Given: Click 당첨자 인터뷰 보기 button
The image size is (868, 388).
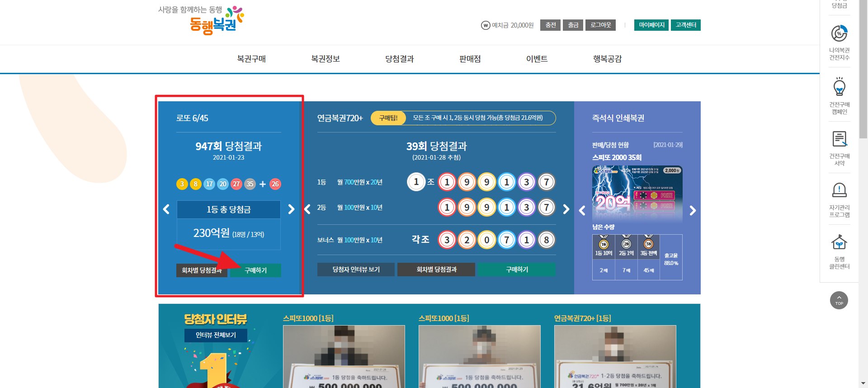Looking at the screenshot, I should coord(356,270).
